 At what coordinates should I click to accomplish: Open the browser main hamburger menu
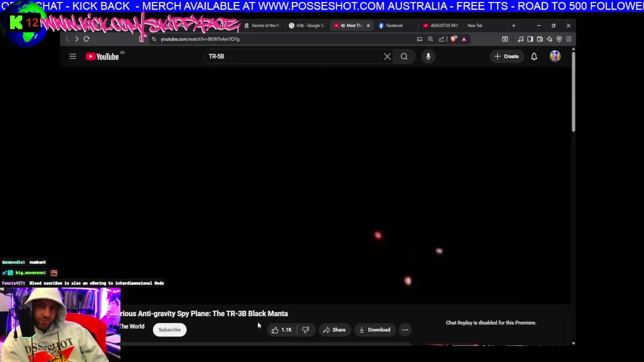pos(569,39)
